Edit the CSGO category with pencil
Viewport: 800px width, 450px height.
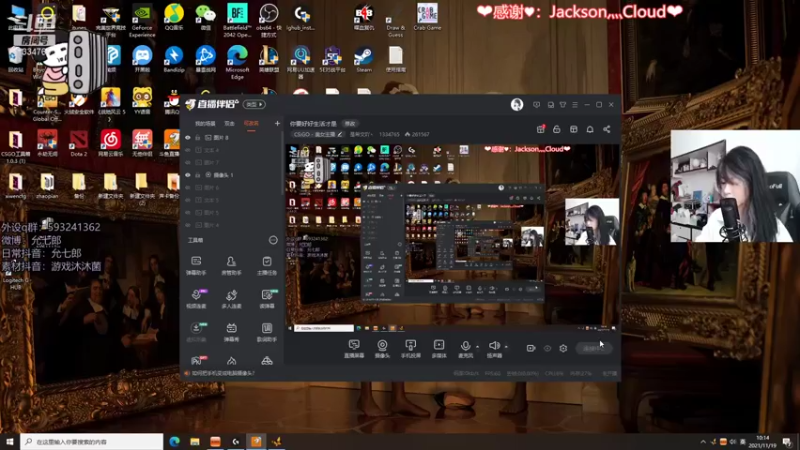[340, 135]
